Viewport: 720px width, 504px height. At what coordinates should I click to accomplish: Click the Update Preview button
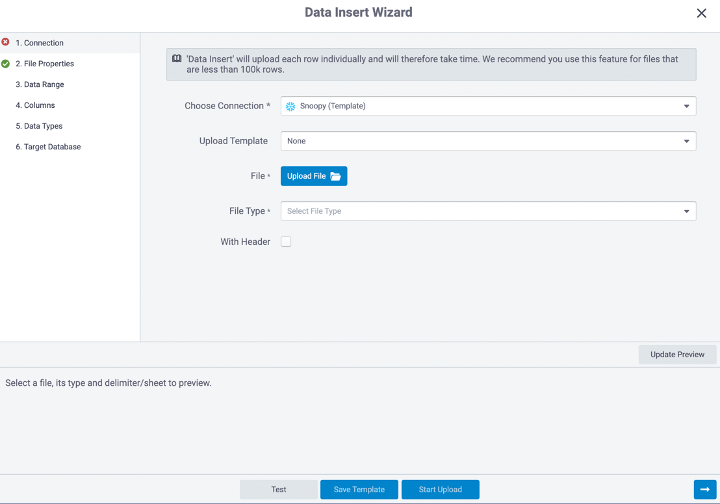[677, 354]
